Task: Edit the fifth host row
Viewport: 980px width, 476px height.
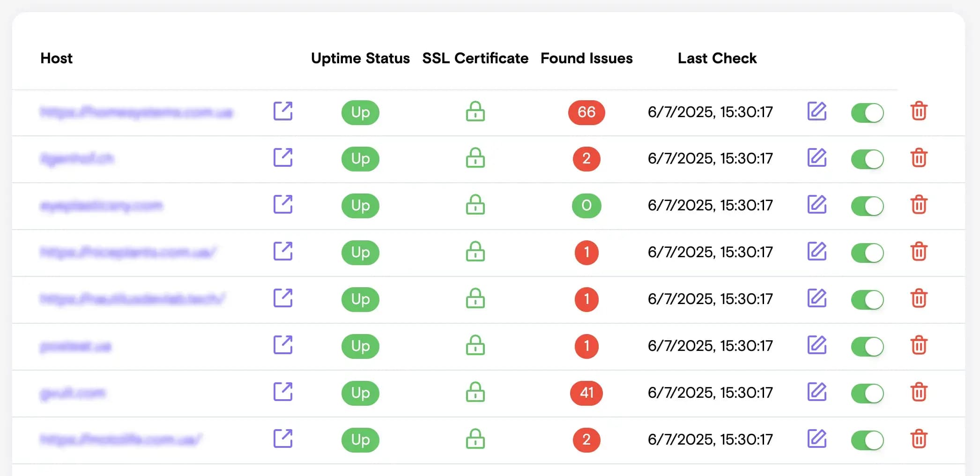Action: (817, 298)
